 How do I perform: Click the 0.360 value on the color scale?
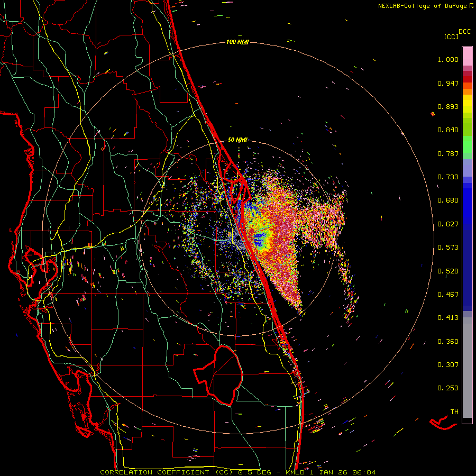pos(448,342)
